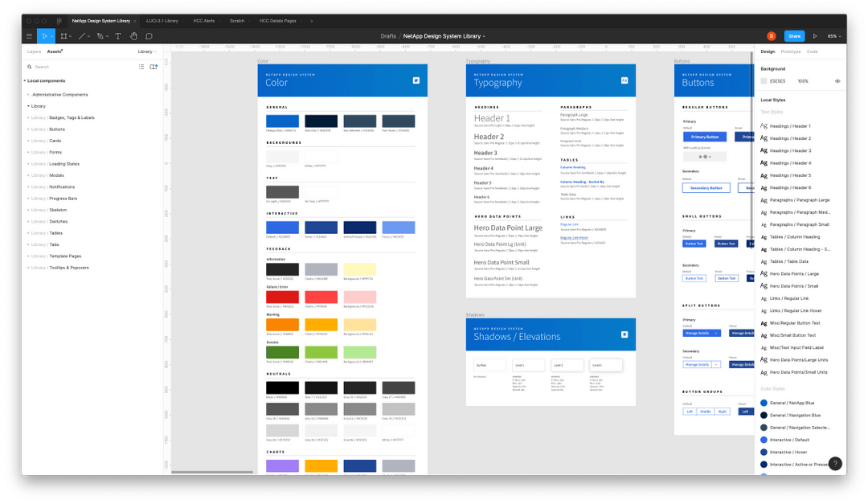The height and width of the screenshot is (504, 868).
Task: Select the Hand tool
Action: tap(134, 35)
